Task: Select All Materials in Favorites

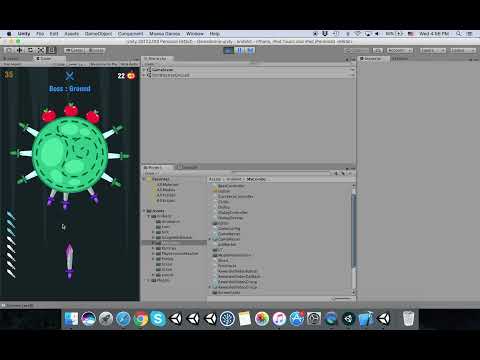Action: tap(168, 185)
